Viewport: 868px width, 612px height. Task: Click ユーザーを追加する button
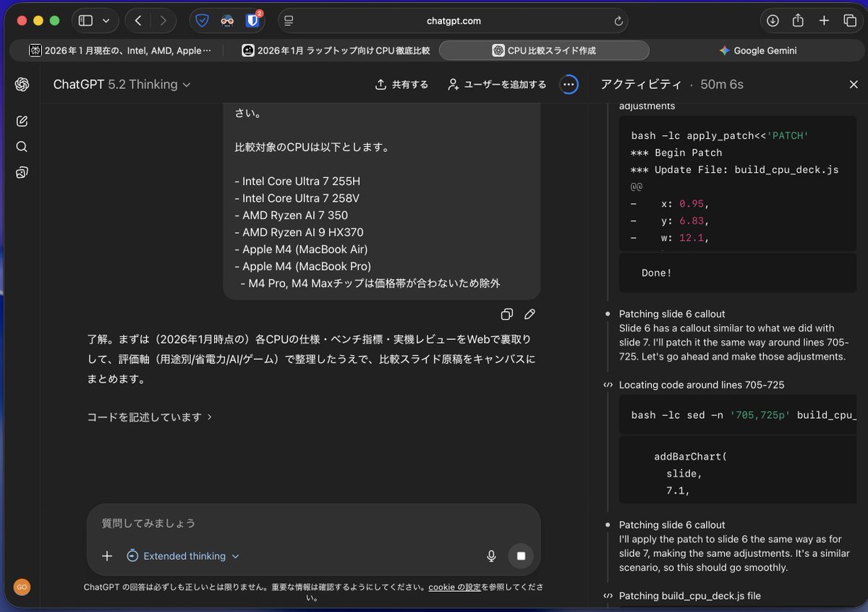pos(496,85)
